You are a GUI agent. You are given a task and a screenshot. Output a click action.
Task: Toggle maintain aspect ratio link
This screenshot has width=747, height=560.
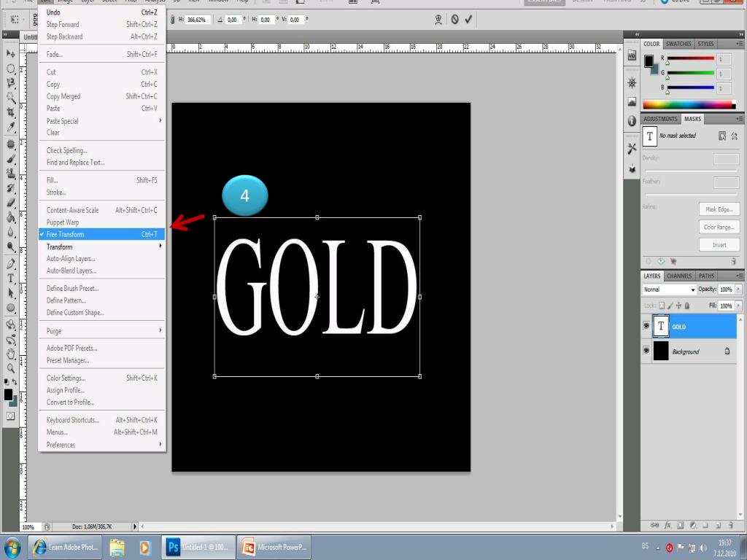(172, 20)
